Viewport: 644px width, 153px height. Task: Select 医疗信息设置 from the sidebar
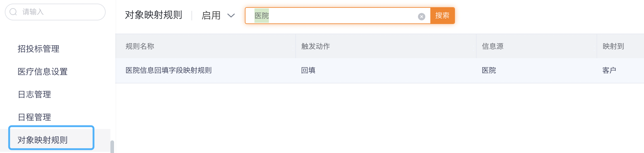[43, 71]
